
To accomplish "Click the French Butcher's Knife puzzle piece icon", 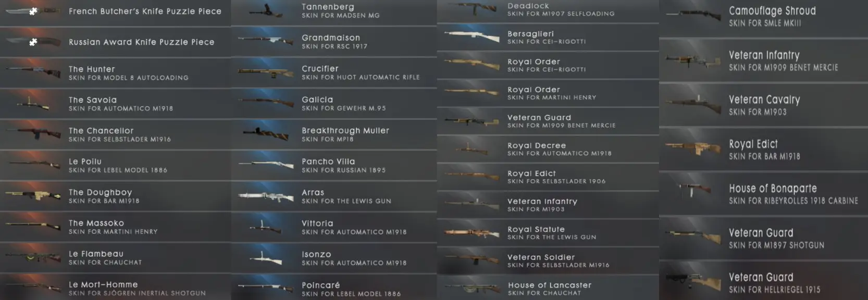I will (x=33, y=11).
